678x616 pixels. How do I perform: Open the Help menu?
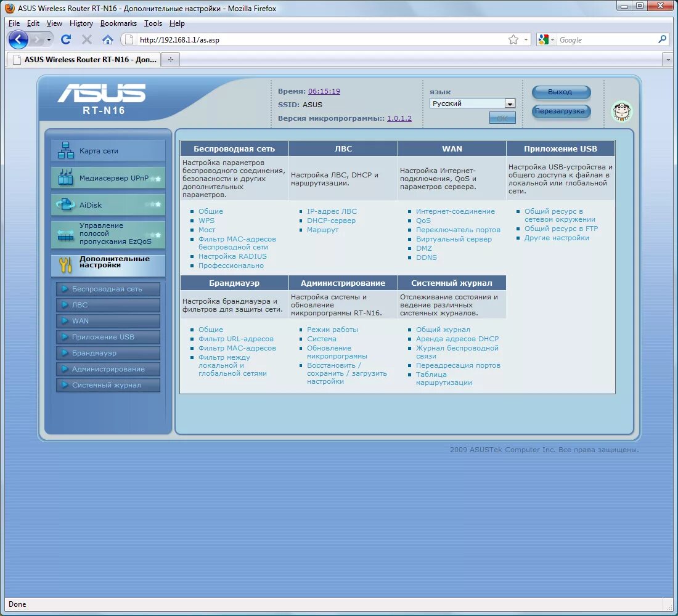click(177, 23)
